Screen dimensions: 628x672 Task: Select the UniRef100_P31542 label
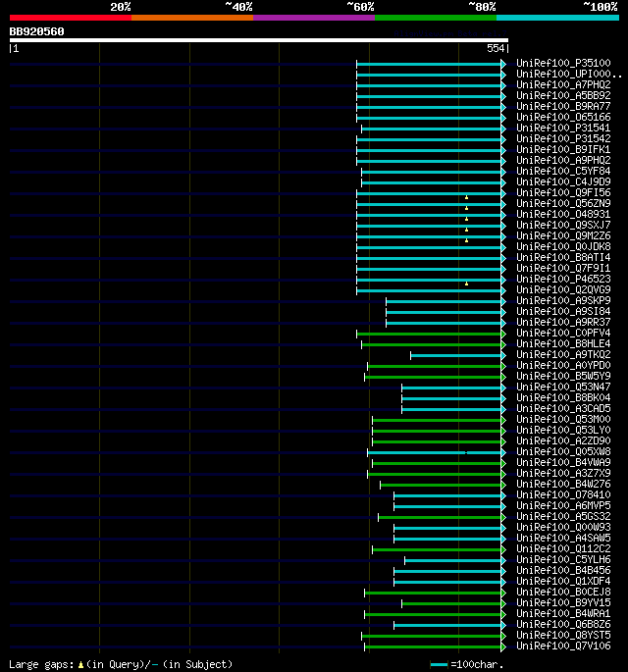(x=563, y=139)
